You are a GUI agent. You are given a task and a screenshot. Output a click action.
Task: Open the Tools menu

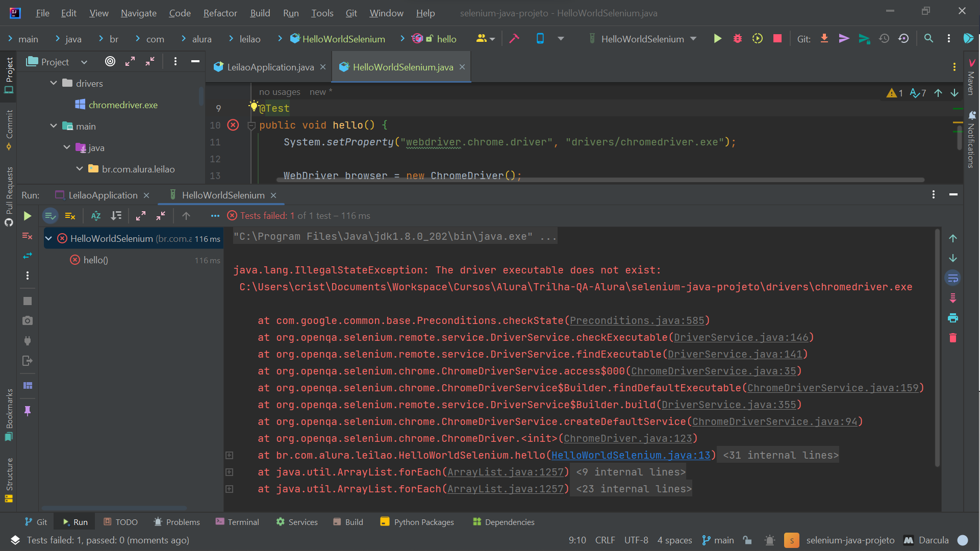click(x=322, y=13)
